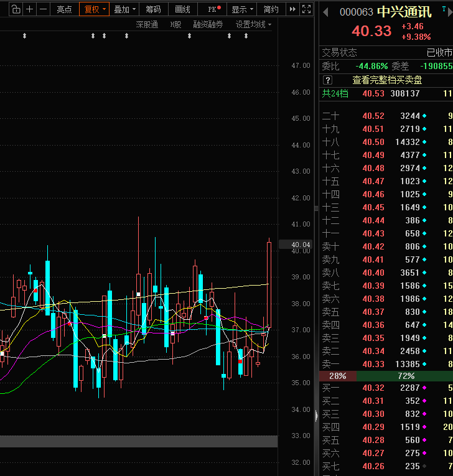The height and width of the screenshot is (476, 453).
Task: Click the stock name 中兴通讯
Action: (404, 12)
